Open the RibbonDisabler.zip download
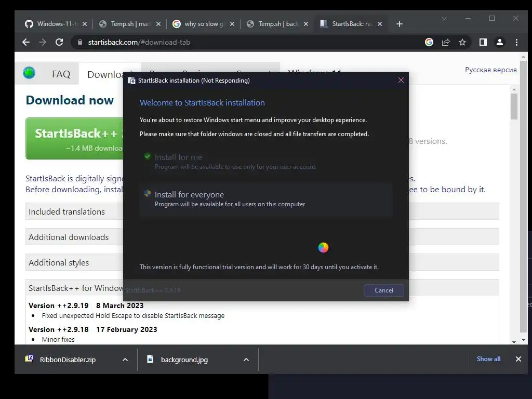 (68, 360)
